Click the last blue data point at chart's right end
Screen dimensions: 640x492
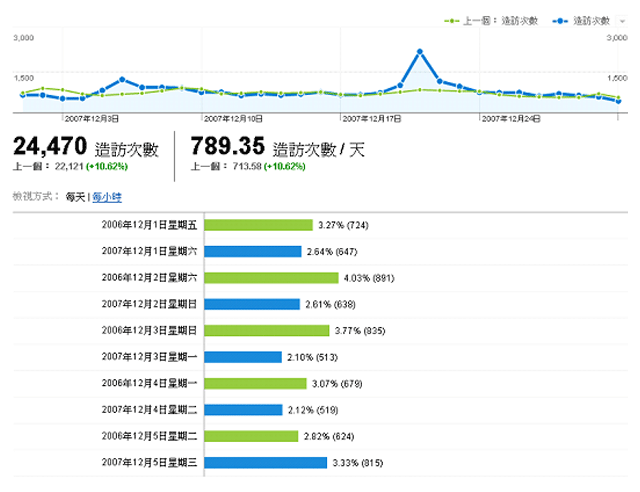point(619,101)
